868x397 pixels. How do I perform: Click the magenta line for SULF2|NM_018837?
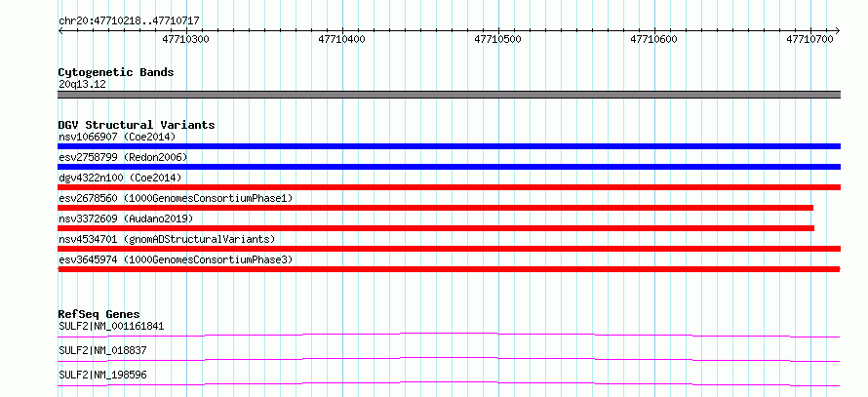coord(449,359)
